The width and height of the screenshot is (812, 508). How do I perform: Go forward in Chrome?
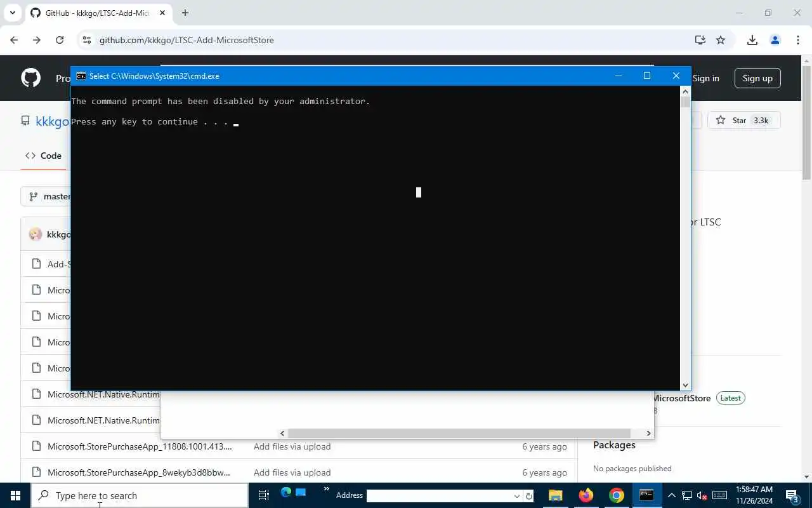tap(37, 40)
